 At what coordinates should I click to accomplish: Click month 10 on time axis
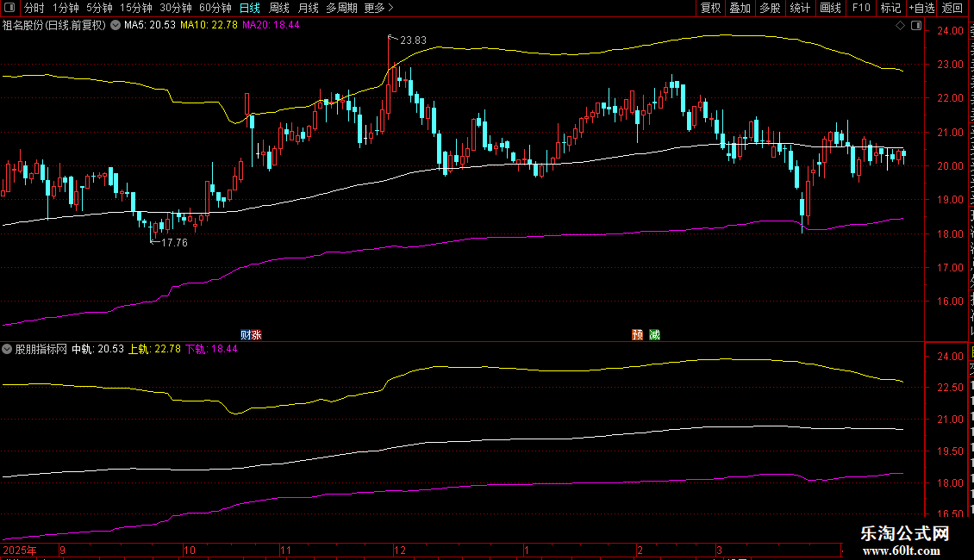pos(190,550)
